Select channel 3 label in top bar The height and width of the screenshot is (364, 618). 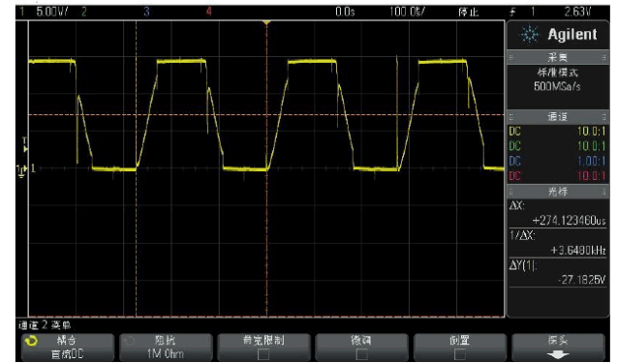[146, 12]
